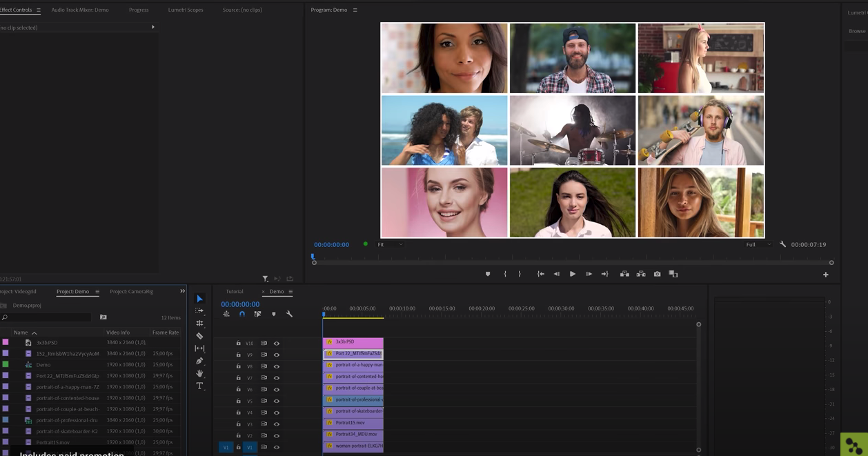Switch to the Tutorial sequence tab
Viewport: 868px width, 456px height.
tap(235, 291)
